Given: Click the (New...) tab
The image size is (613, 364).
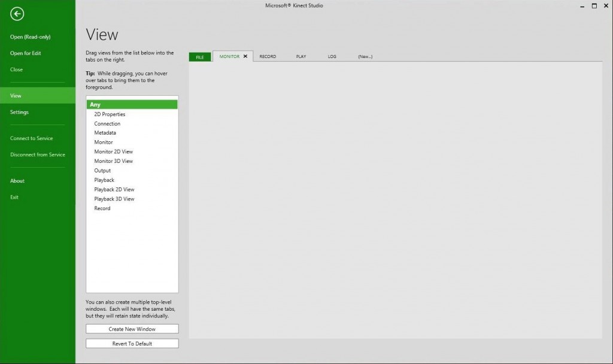Looking at the screenshot, I should 365,57.
